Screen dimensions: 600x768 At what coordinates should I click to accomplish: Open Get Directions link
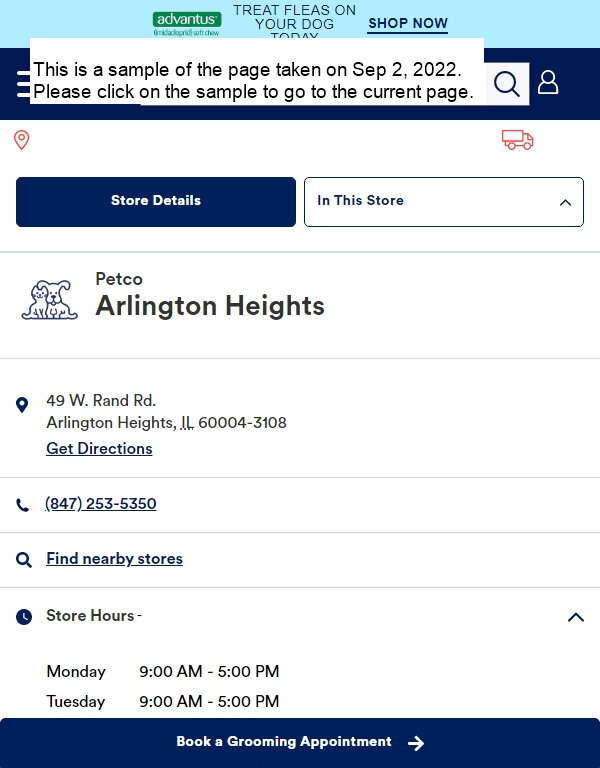point(99,449)
